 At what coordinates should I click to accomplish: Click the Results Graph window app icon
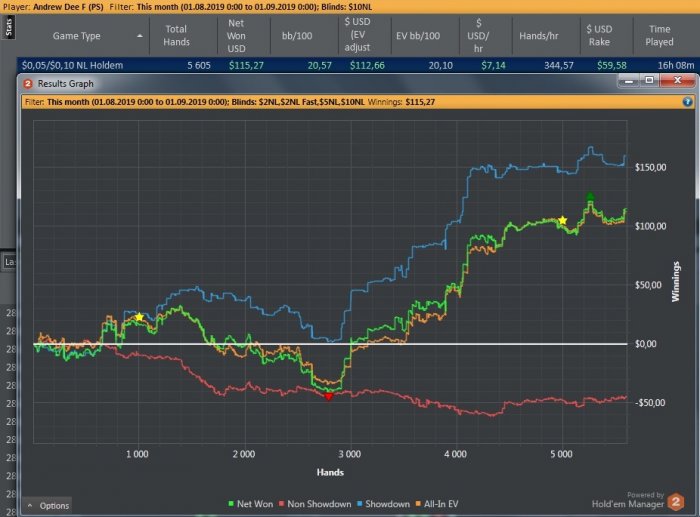pyautogui.click(x=28, y=83)
